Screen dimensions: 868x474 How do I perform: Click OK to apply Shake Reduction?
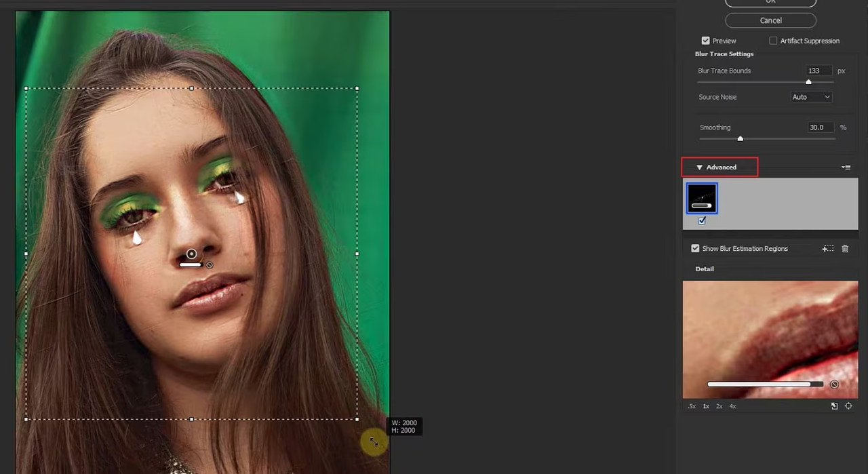pos(770,2)
